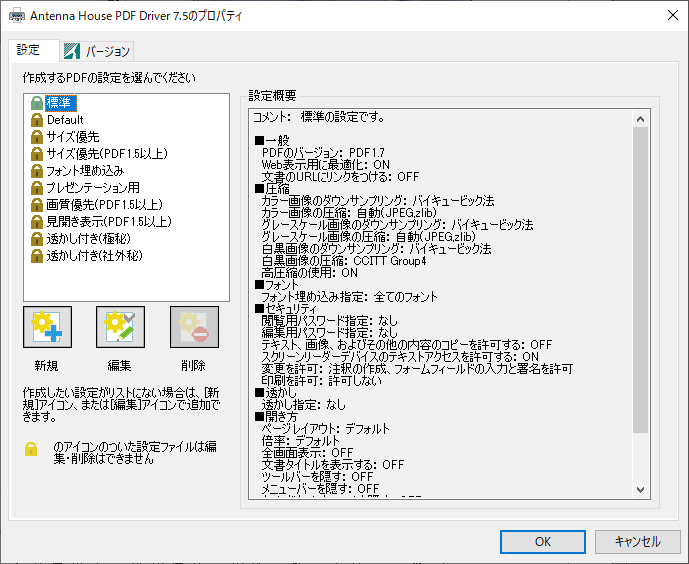
Task: Select the 標準 setting
Action: point(61,103)
